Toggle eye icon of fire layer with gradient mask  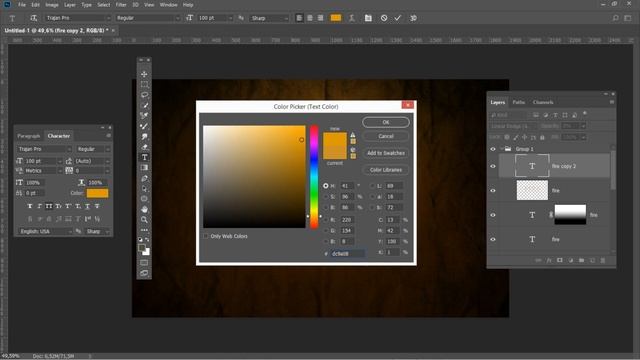493,215
